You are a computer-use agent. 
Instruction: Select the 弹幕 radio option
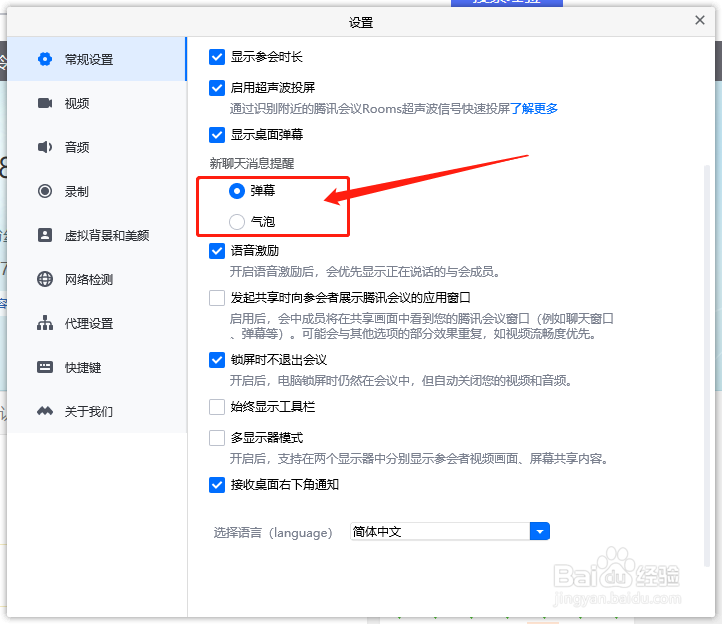click(x=237, y=191)
